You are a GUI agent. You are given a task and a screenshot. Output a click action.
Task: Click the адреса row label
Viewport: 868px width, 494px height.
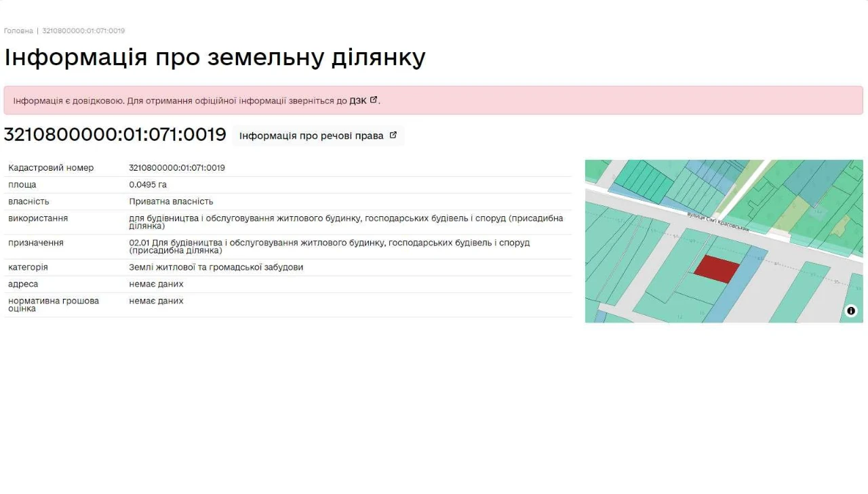23,284
